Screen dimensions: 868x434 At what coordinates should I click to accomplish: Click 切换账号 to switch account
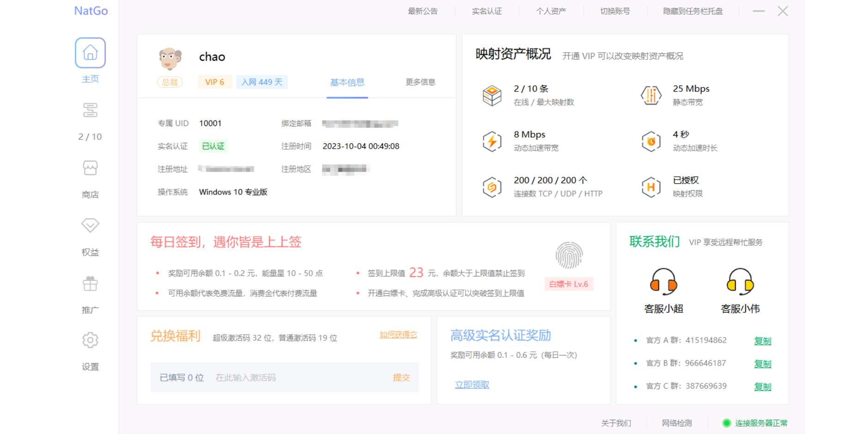[x=615, y=11]
